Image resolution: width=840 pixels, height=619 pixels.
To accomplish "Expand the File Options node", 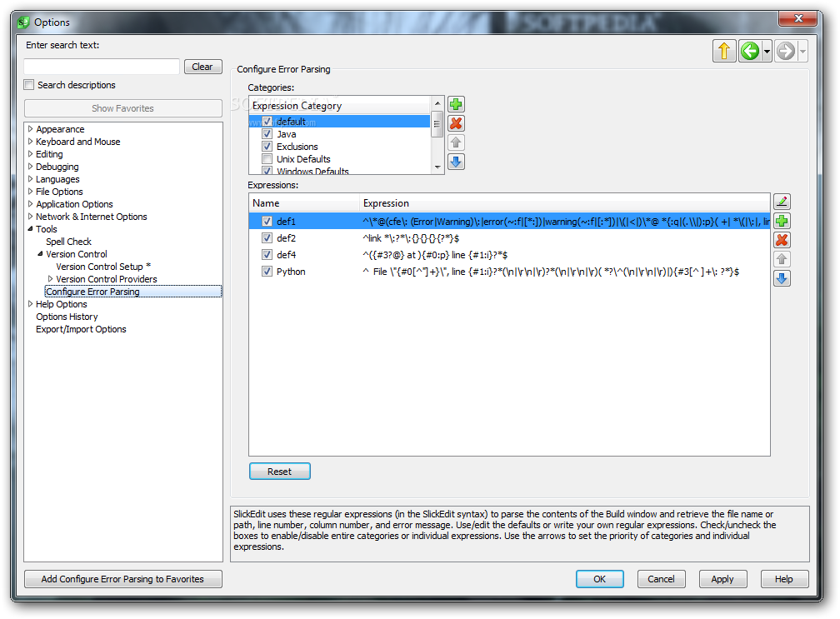I will 30,191.
